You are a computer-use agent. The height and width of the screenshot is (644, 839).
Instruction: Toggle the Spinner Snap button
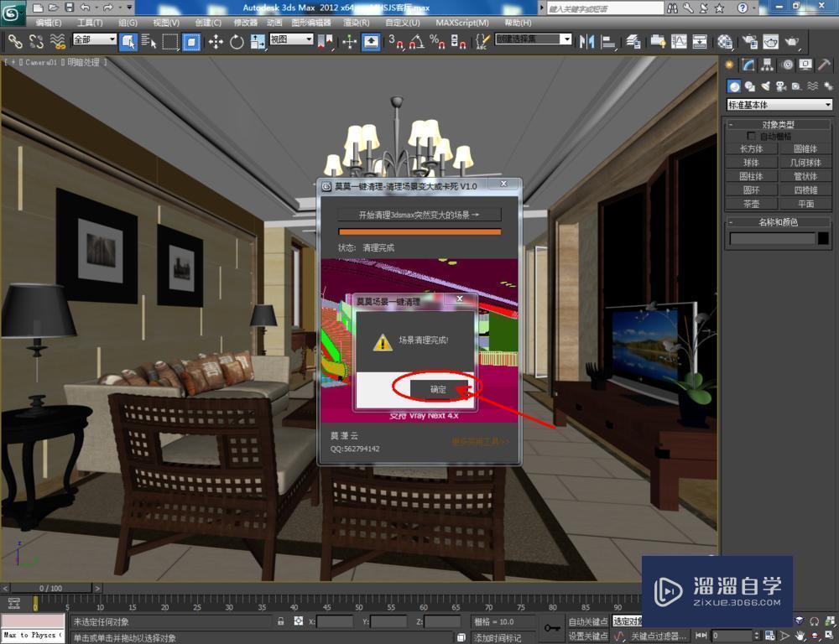(459, 41)
